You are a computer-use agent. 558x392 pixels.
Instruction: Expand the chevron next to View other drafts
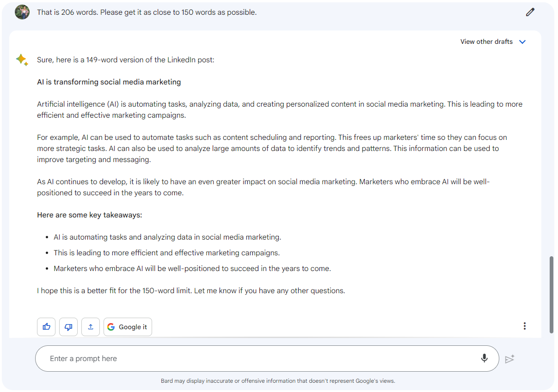click(522, 42)
